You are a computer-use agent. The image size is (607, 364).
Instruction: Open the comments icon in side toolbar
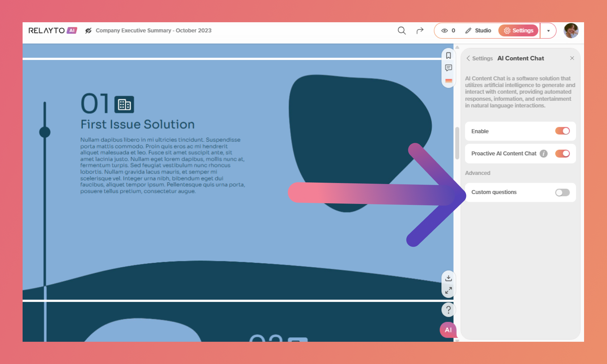[x=449, y=68]
